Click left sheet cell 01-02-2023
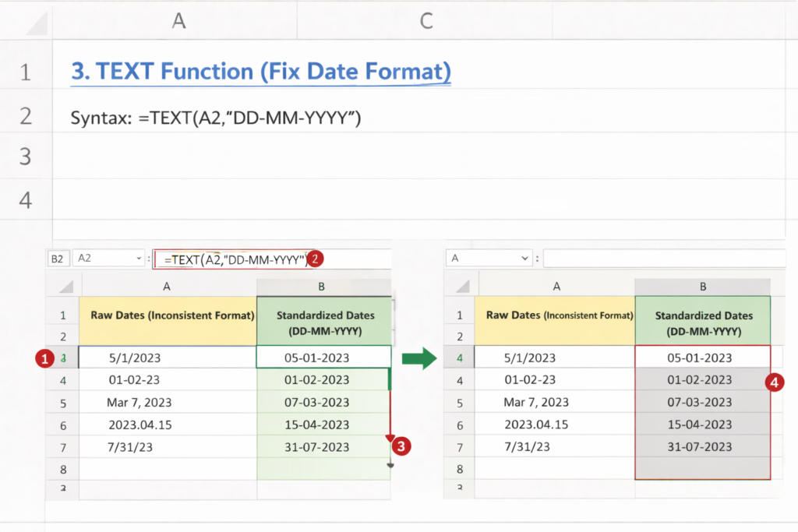Screen dimensions: 798x532 click(323, 379)
